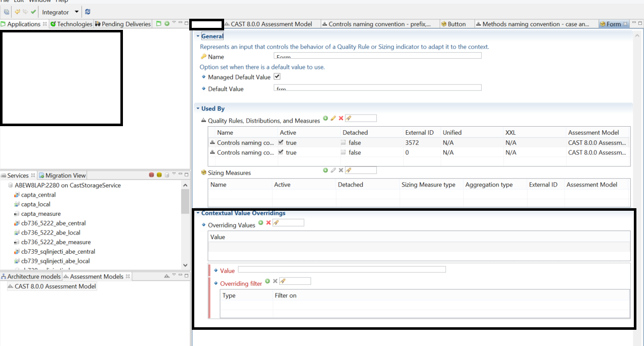The width and height of the screenshot is (644, 346).
Task: Click the green checkmark toolbar icon
Action: (x=33, y=12)
